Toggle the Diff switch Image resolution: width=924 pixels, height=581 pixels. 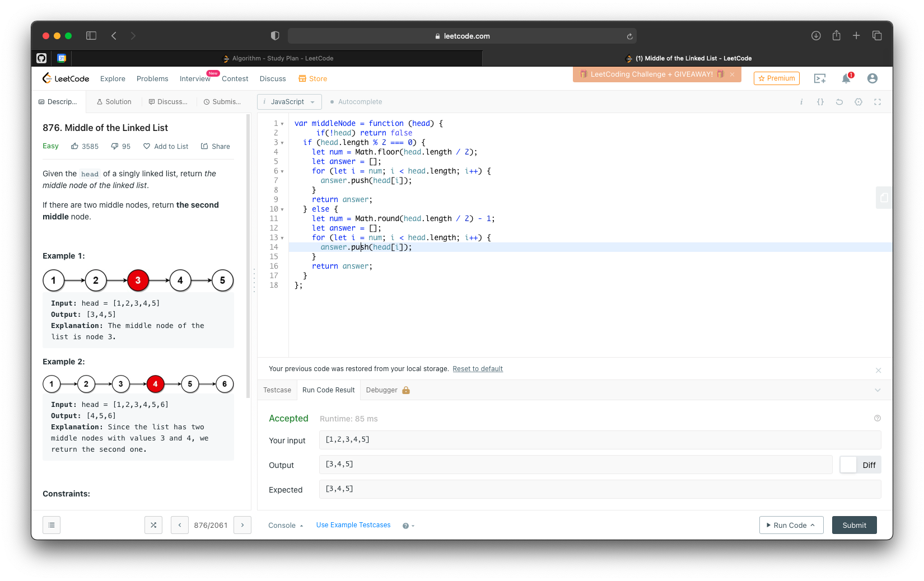point(860,465)
